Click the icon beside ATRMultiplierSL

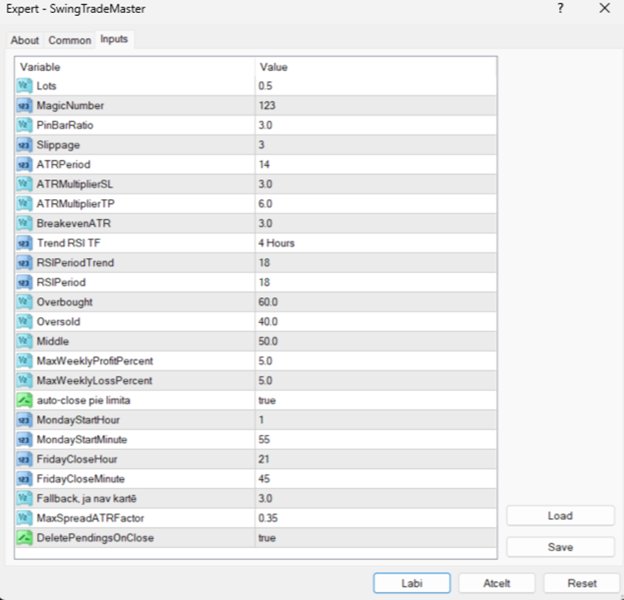(24, 184)
